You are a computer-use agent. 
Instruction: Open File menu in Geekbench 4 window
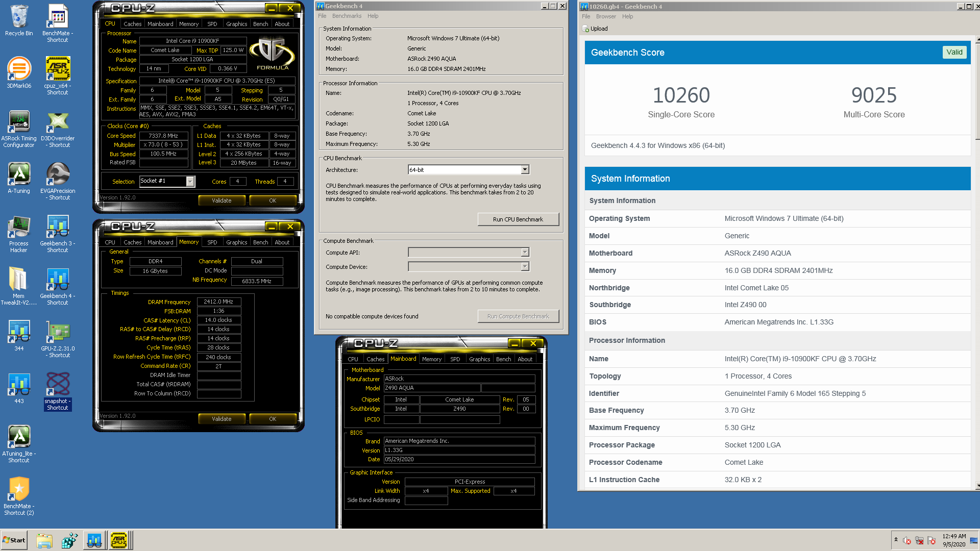[322, 16]
